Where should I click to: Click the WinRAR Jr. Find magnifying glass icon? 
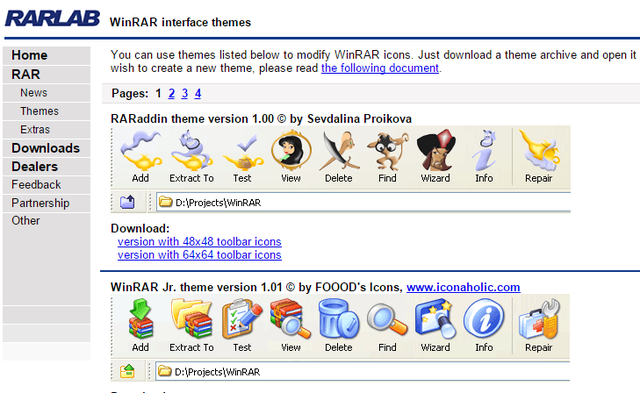[x=387, y=319]
